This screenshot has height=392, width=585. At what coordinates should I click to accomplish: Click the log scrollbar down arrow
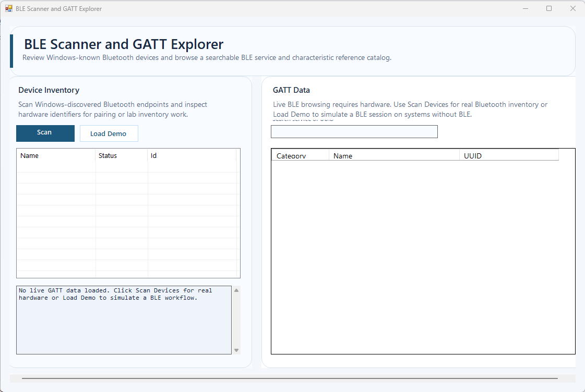point(236,350)
